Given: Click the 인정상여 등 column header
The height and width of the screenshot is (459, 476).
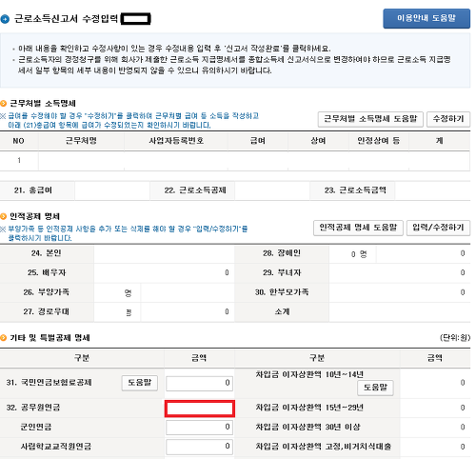Looking at the screenshot, I should pyautogui.click(x=379, y=141).
